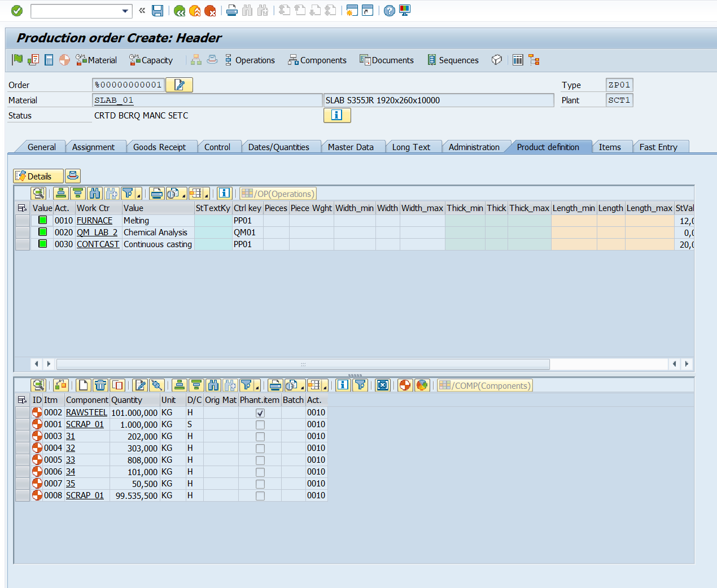
Task: Click the Save disk icon in top toolbar
Action: (x=158, y=11)
